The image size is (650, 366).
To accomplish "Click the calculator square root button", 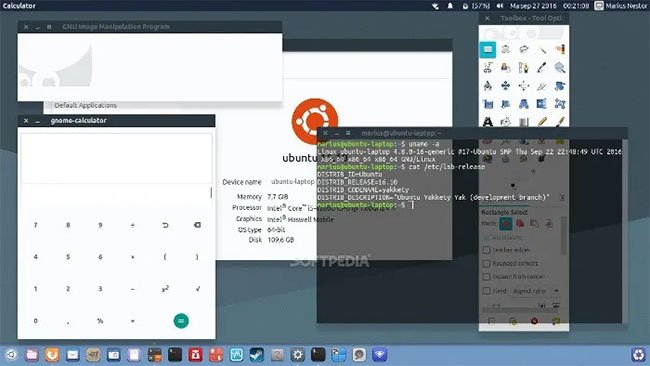I will (197, 289).
